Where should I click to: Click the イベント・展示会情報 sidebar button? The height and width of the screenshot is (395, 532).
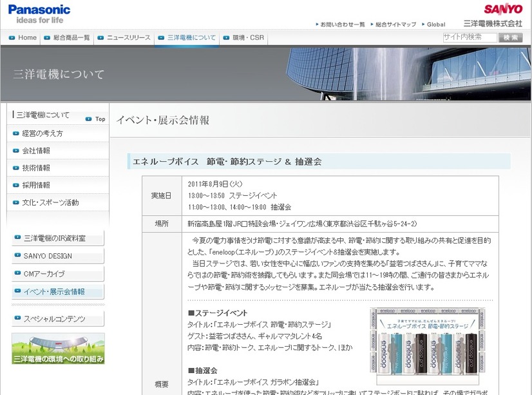tap(58, 291)
